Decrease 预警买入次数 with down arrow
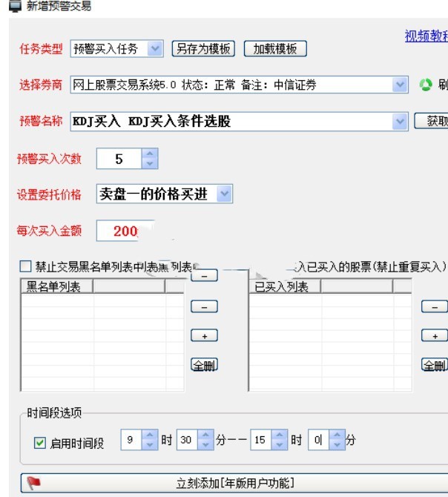This screenshot has width=448, height=497. click(150, 163)
